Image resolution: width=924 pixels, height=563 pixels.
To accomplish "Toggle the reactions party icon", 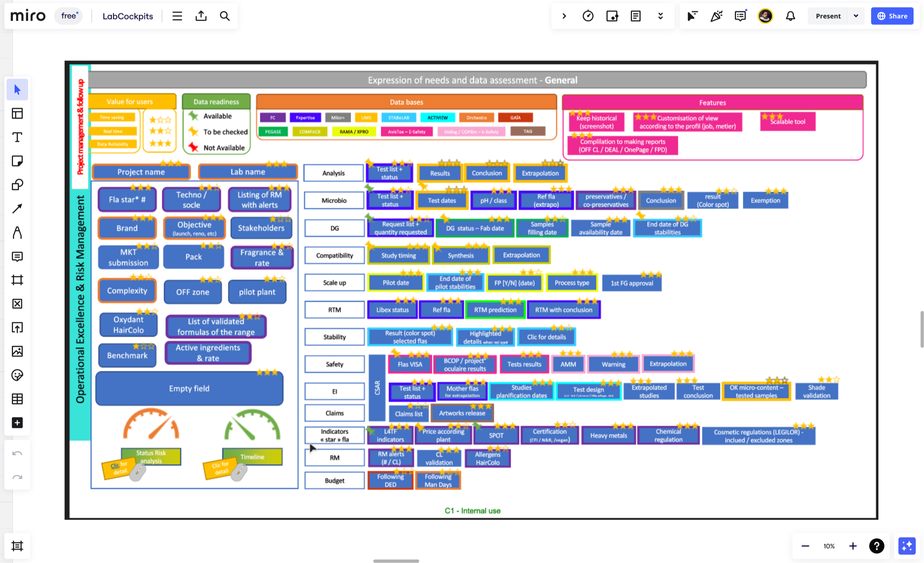I will coord(716,16).
